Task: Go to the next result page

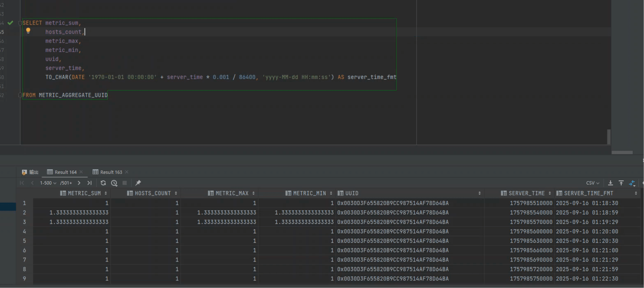Action: click(x=79, y=183)
